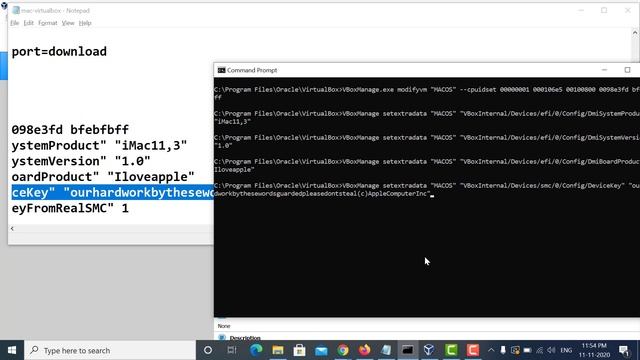
Task: Switch to VirtualBox taskbar icon
Action: [x=429, y=350]
